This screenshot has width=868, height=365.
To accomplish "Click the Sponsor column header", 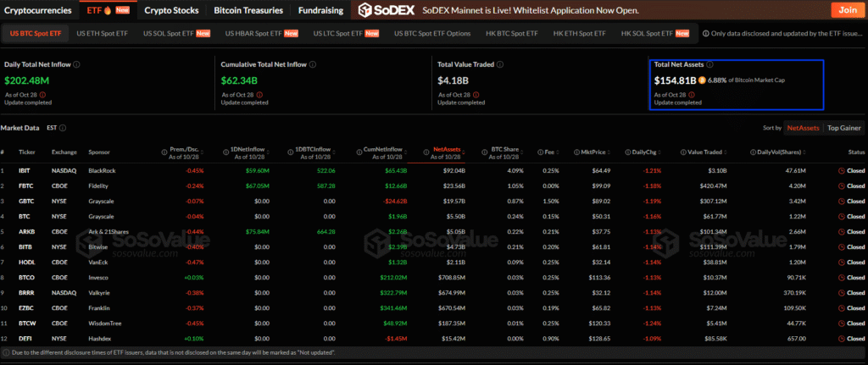I will pyautogui.click(x=98, y=152).
